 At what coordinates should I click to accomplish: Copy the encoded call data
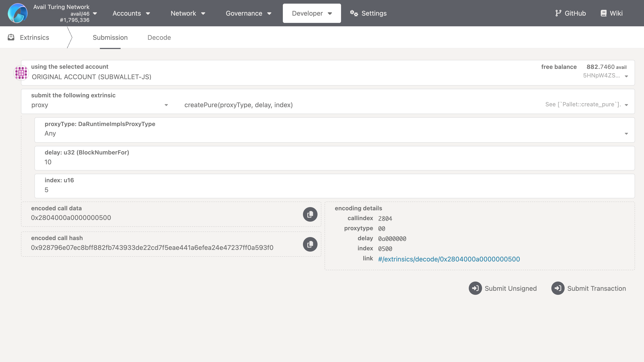pyautogui.click(x=310, y=214)
